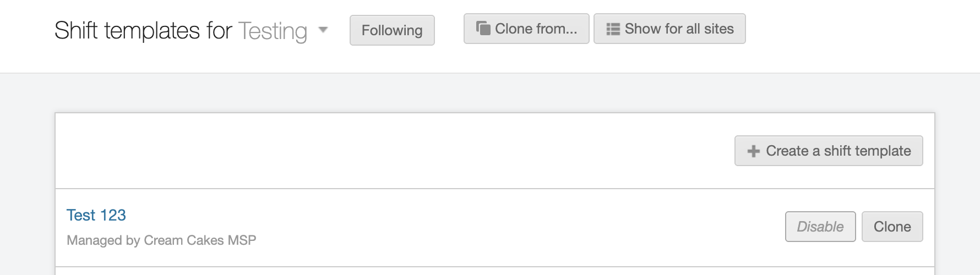Click the Managed by Cream Cakes MSP text

[161, 240]
